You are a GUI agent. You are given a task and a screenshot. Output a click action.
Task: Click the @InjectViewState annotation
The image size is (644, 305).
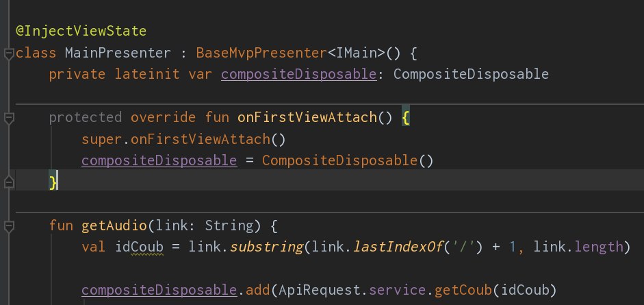pos(81,32)
